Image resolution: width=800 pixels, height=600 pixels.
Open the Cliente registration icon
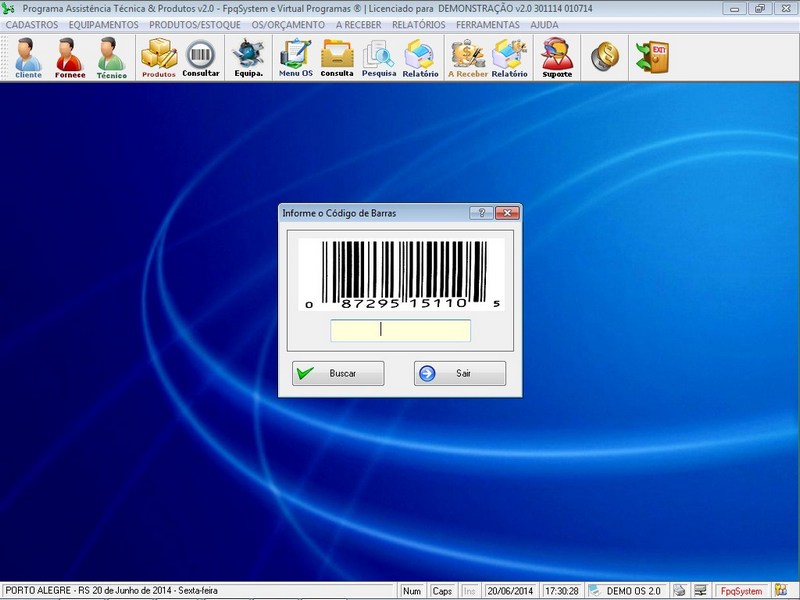click(28, 58)
